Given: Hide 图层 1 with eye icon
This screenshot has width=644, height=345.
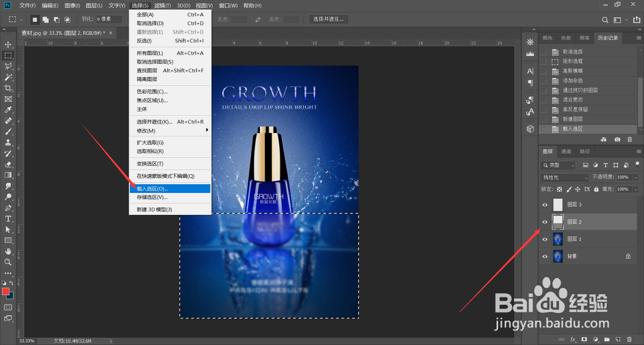Looking at the screenshot, I should (x=545, y=239).
